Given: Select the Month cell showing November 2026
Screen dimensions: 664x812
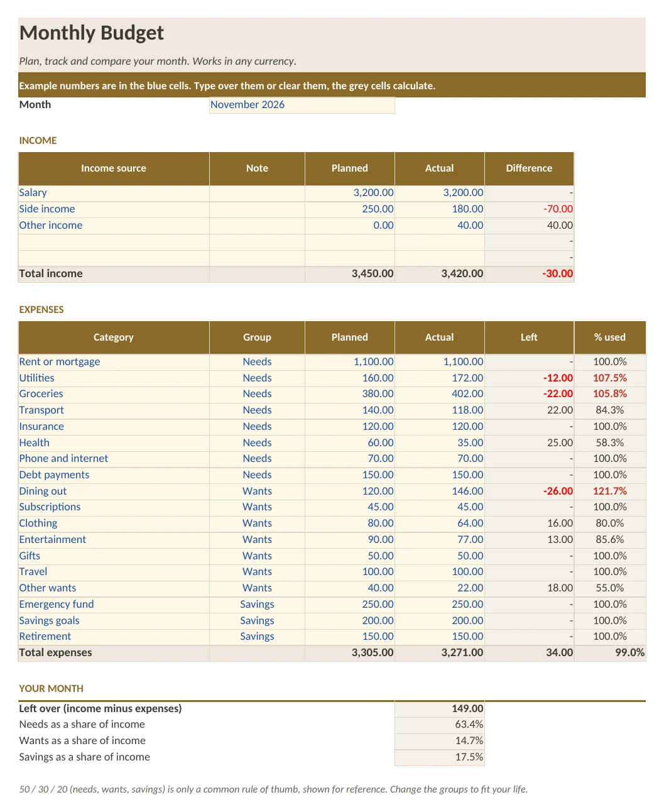Looking at the screenshot, I should tap(302, 105).
